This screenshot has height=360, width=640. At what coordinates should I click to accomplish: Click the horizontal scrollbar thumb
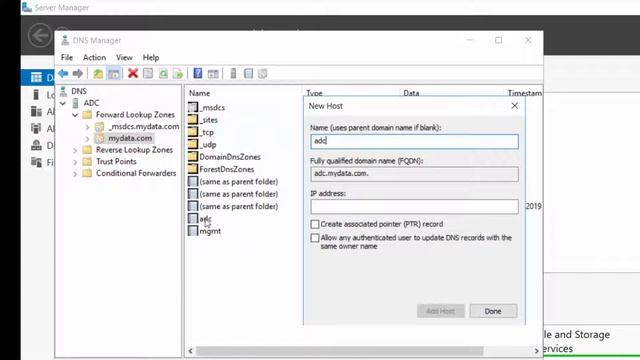pos(340,351)
